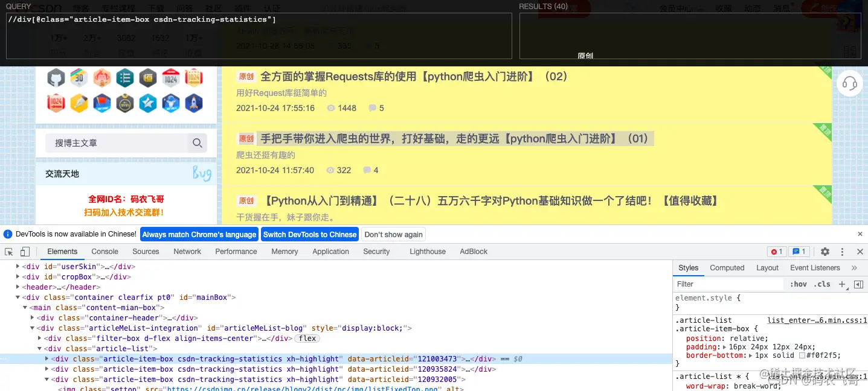This screenshot has height=391, width=868.
Task: Open the Lighthouse tab
Action: pos(428,252)
